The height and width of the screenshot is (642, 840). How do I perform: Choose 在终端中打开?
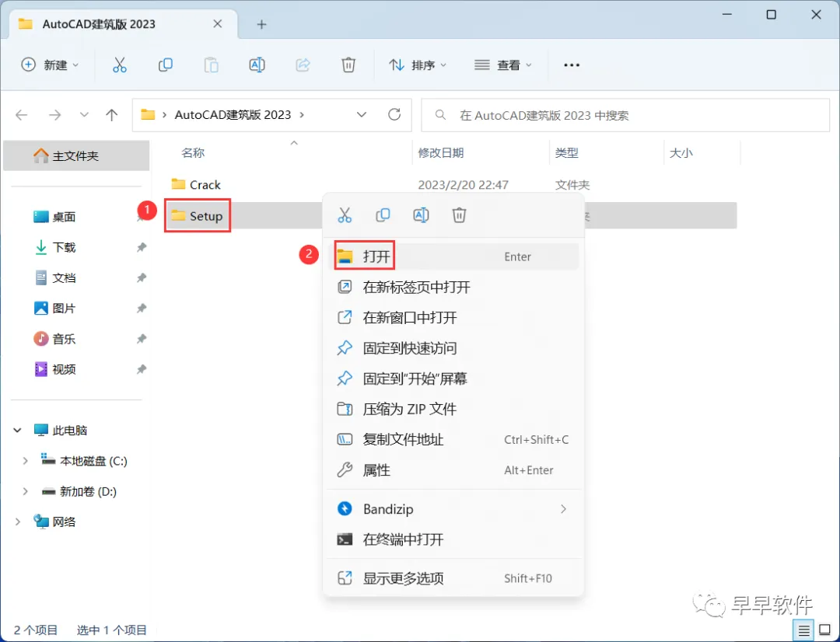[x=453, y=539]
